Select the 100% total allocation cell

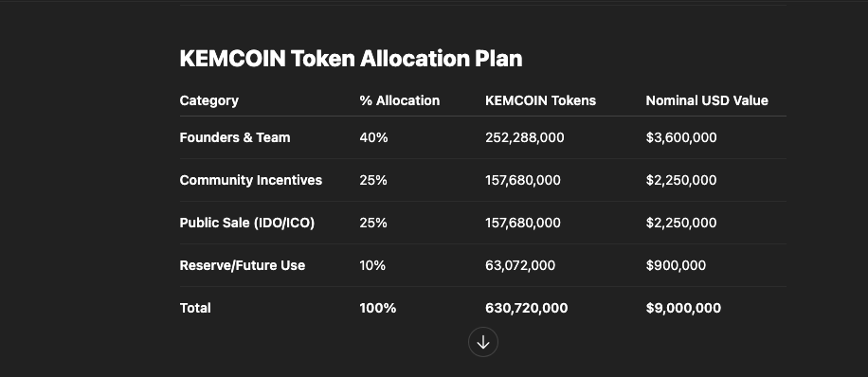(x=377, y=308)
